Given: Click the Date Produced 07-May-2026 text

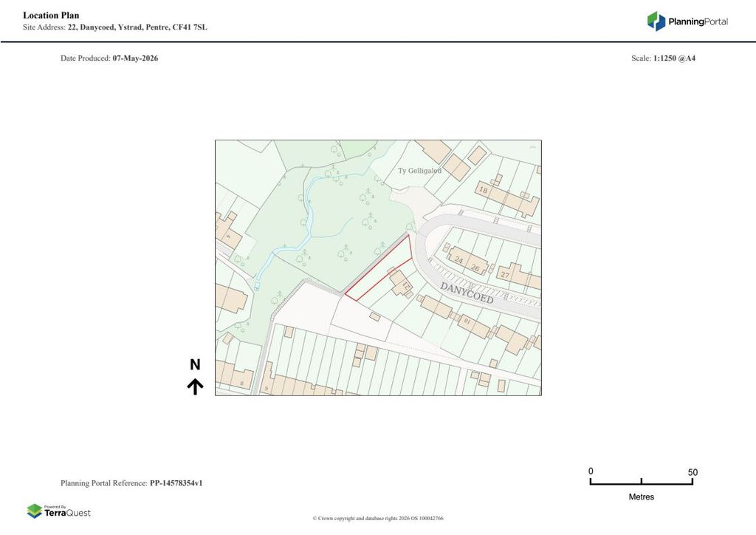Looking at the screenshot, I should 109,58.
